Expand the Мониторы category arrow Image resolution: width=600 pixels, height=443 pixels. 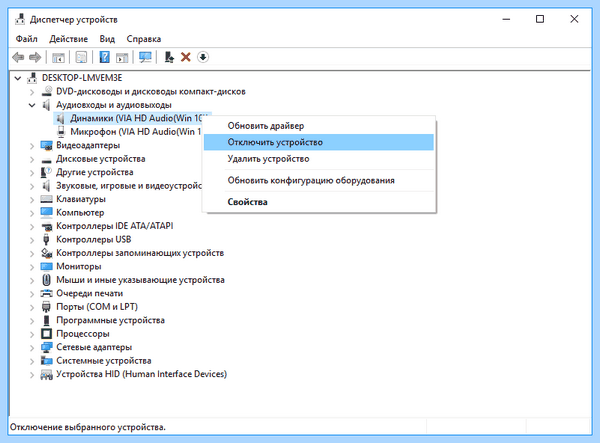pos(32,267)
